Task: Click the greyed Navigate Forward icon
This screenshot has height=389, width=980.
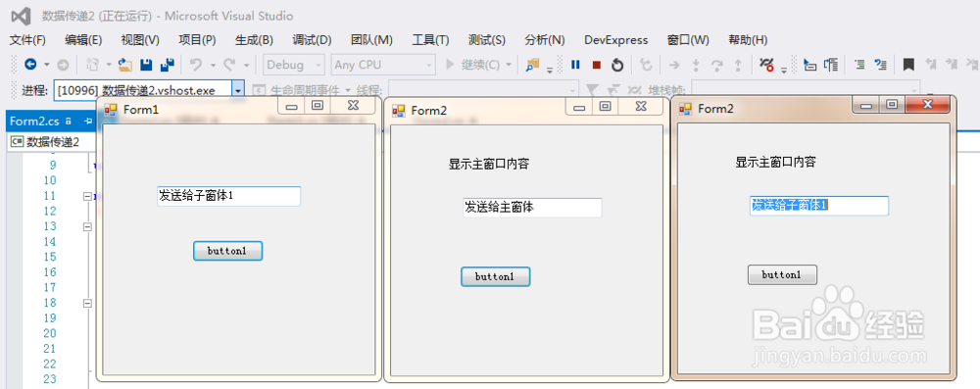Action: pyautogui.click(x=63, y=65)
